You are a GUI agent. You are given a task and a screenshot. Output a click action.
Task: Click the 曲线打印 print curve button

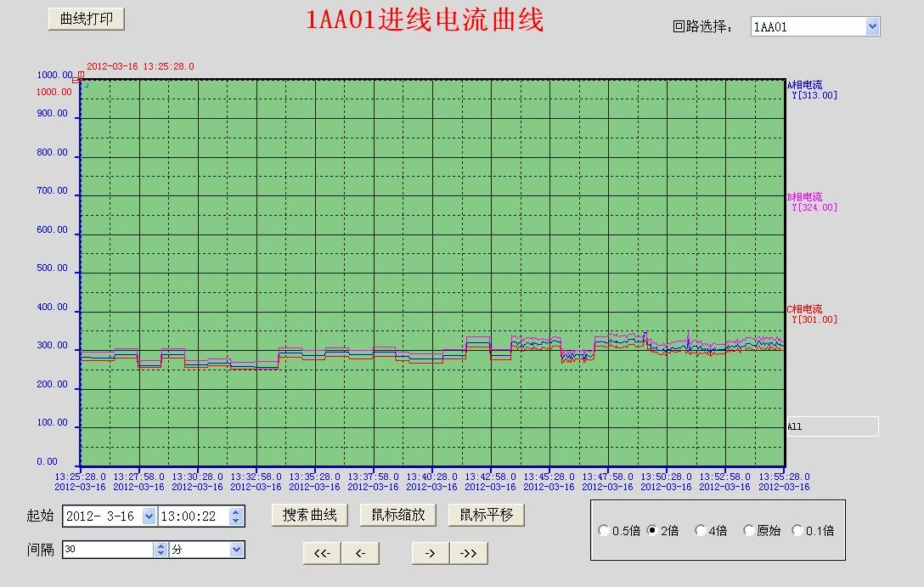click(86, 20)
